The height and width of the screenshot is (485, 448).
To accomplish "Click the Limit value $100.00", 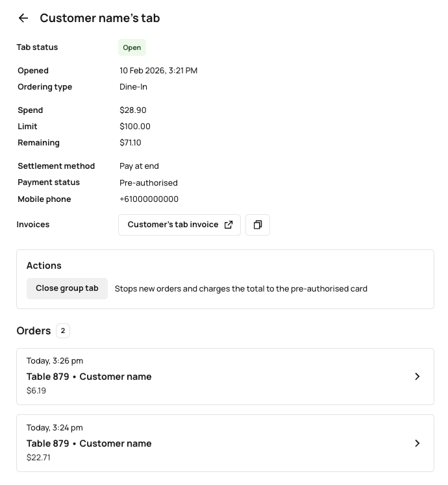I will [135, 127].
